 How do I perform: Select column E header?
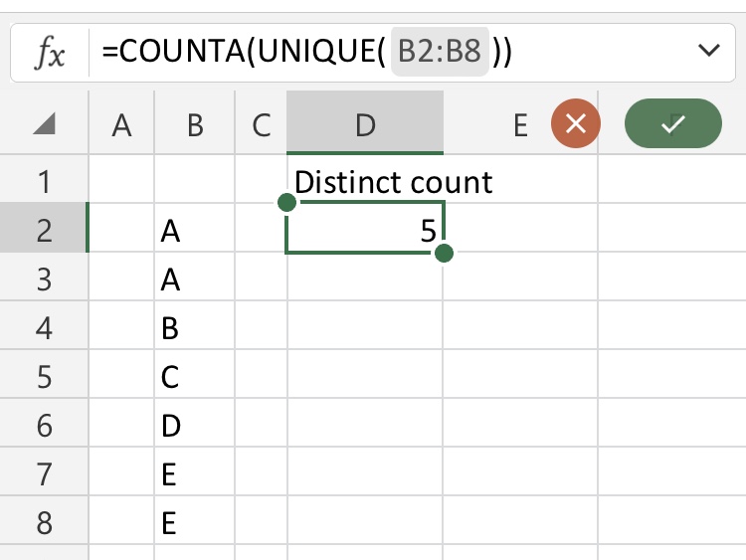coord(519,125)
